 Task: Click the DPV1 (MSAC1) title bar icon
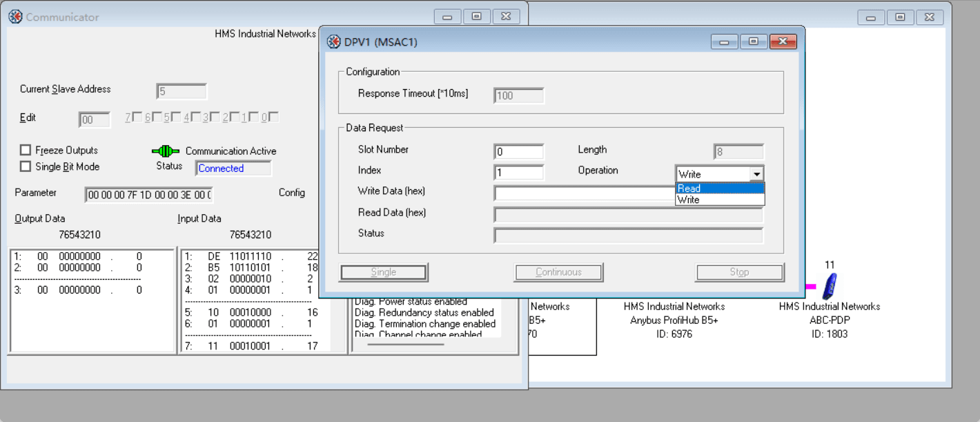point(333,42)
